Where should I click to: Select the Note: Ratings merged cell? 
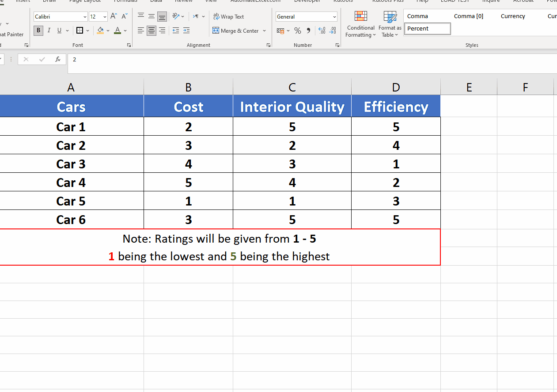pyautogui.click(x=220, y=247)
